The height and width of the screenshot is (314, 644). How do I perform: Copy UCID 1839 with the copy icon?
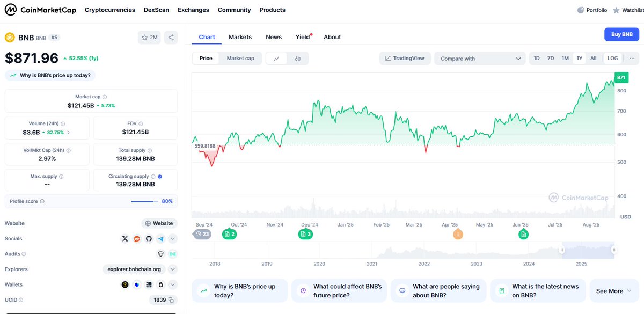tap(171, 300)
